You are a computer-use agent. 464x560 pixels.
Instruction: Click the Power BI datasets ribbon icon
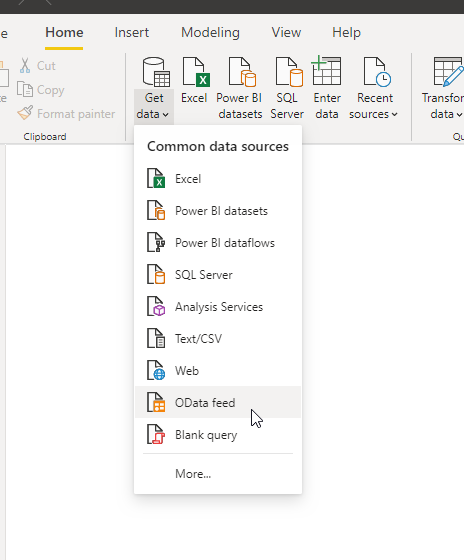(242, 72)
